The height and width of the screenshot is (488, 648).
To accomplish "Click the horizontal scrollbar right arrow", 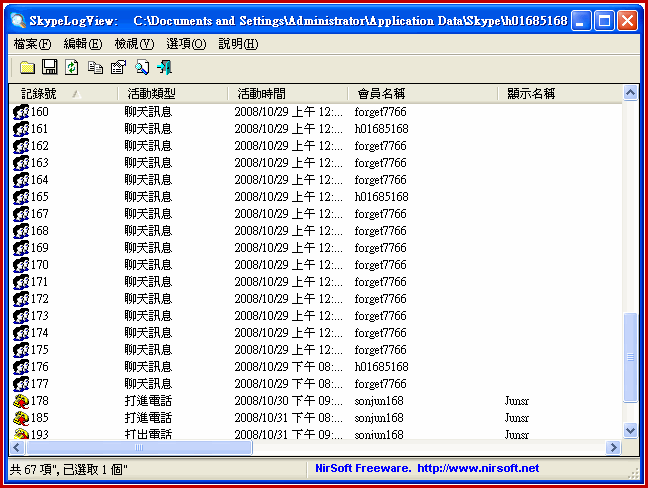I will pyautogui.click(x=613, y=448).
